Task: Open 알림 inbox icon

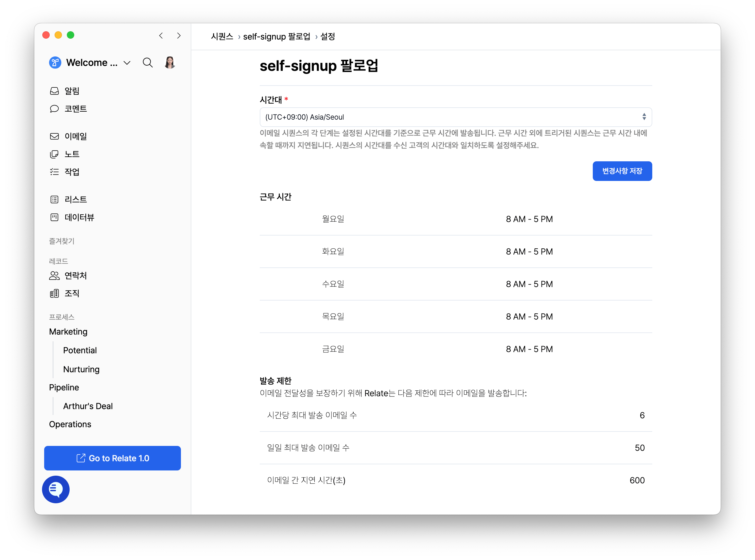Action: click(x=54, y=91)
